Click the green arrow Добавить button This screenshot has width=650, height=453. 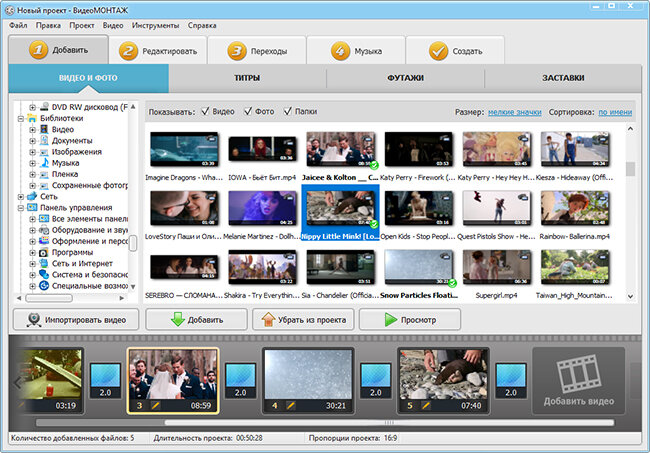[x=196, y=320]
